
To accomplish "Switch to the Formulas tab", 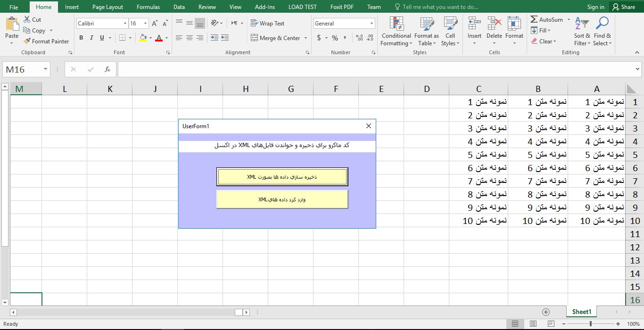I will click(x=148, y=7).
